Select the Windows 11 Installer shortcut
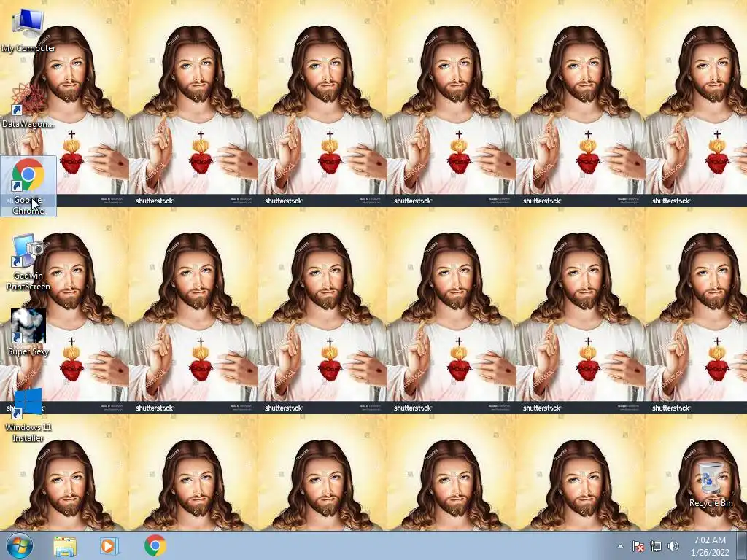 point(28,416)
